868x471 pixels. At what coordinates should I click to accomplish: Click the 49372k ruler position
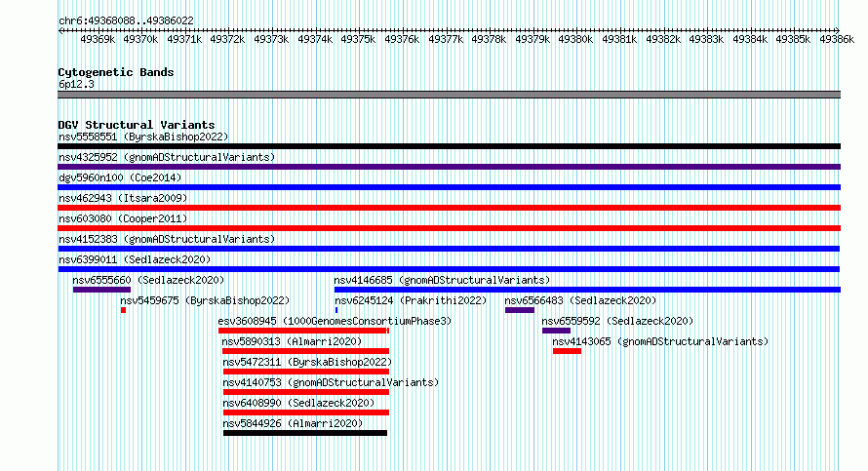coord(227,39)
